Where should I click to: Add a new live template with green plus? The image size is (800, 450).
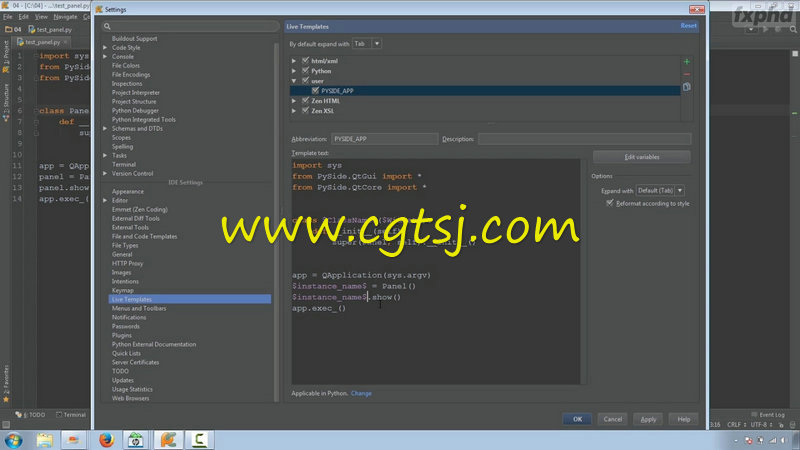pyautogui.click(x=687, y=62)
